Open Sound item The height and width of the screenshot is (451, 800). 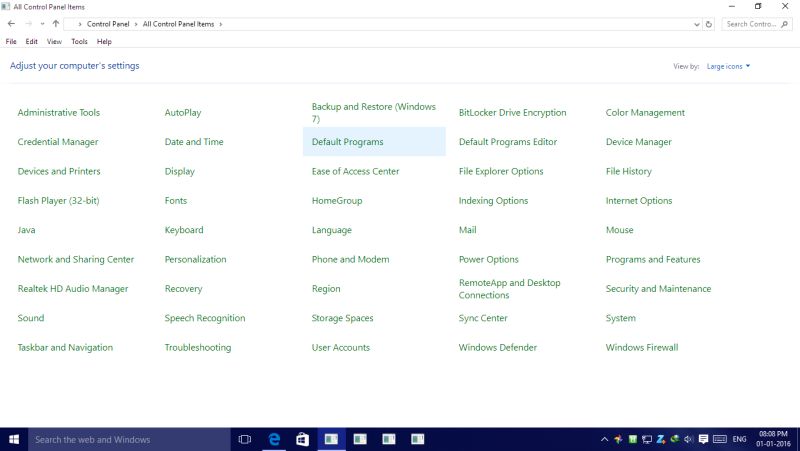point(31,318)
